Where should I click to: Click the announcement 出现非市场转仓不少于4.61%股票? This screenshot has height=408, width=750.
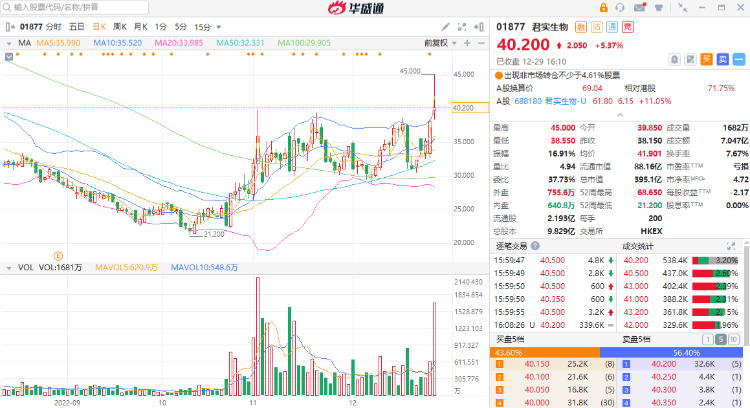[x=562, y=75]
